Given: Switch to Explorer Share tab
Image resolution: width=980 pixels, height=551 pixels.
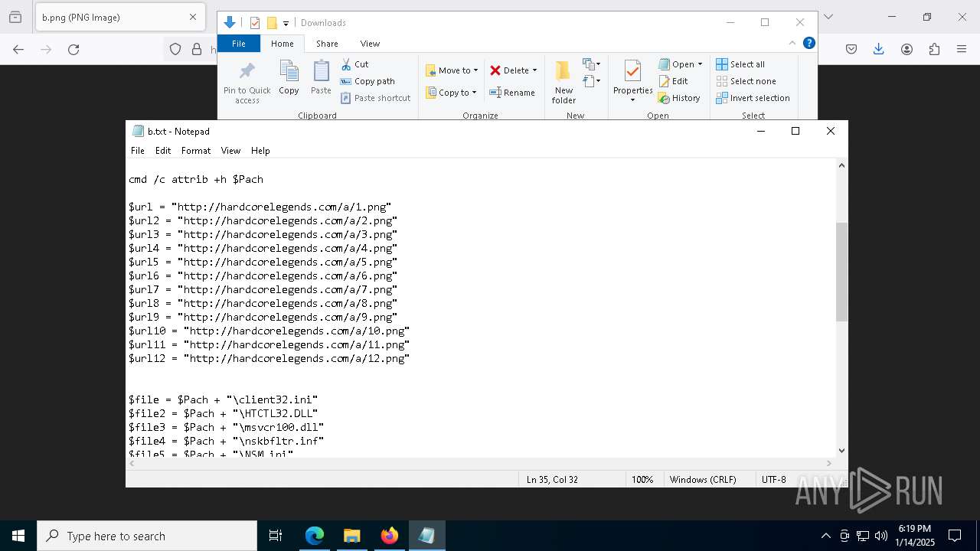Looking at the screenshot, I should coord(327,44).
